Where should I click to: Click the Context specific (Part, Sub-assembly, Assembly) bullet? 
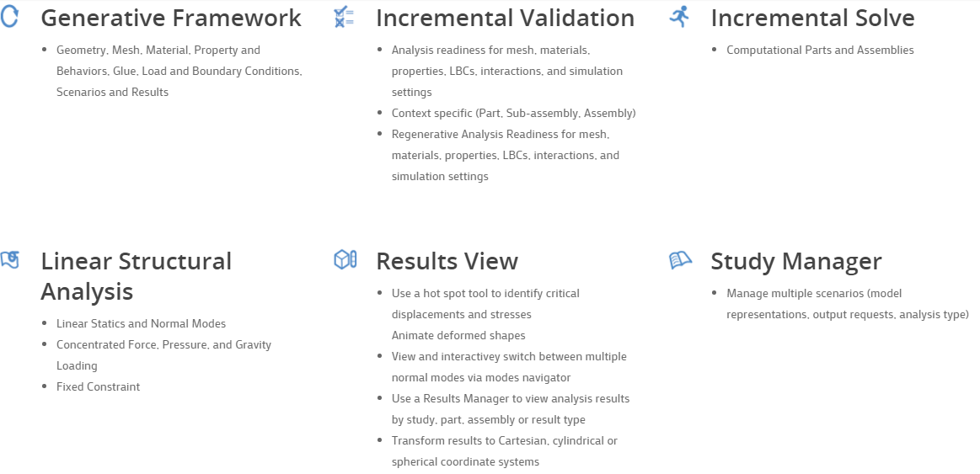pyautogui.click(x=513, y=113)
